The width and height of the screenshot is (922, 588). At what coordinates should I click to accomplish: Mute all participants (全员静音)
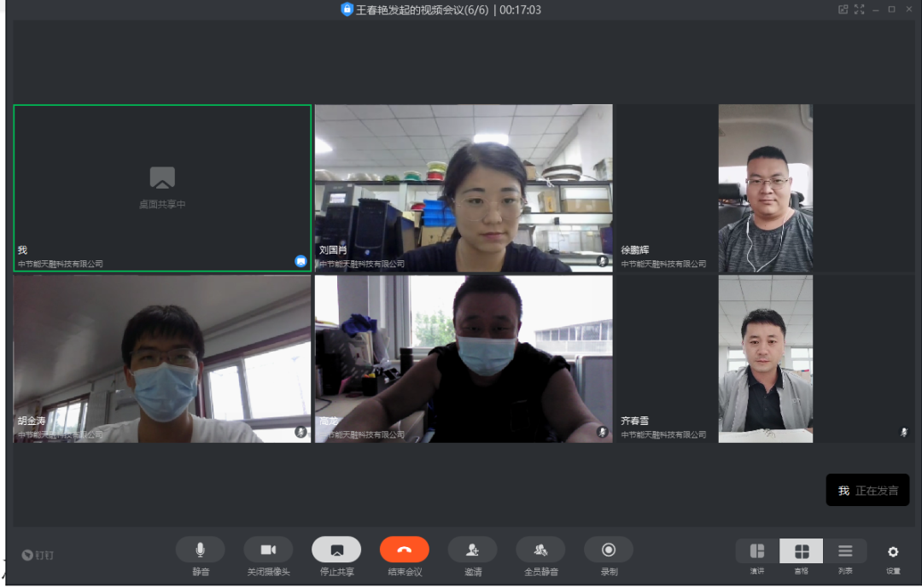point(540,550)
